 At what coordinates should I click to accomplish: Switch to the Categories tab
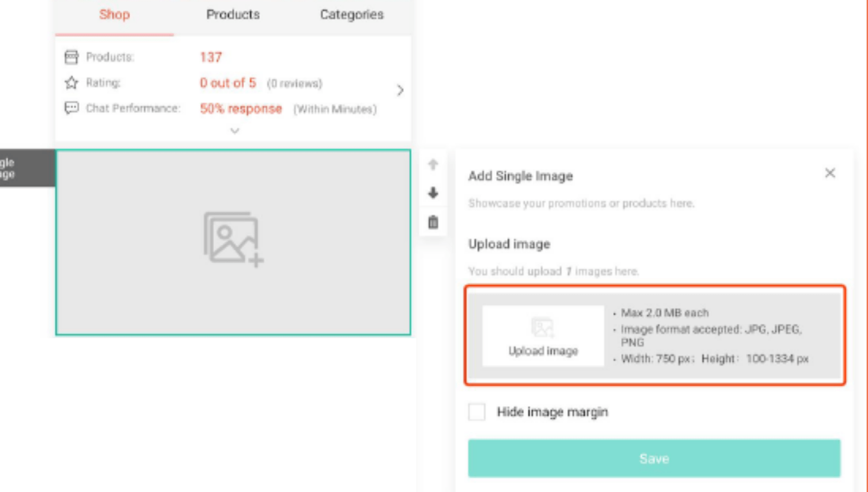point(352,15)
